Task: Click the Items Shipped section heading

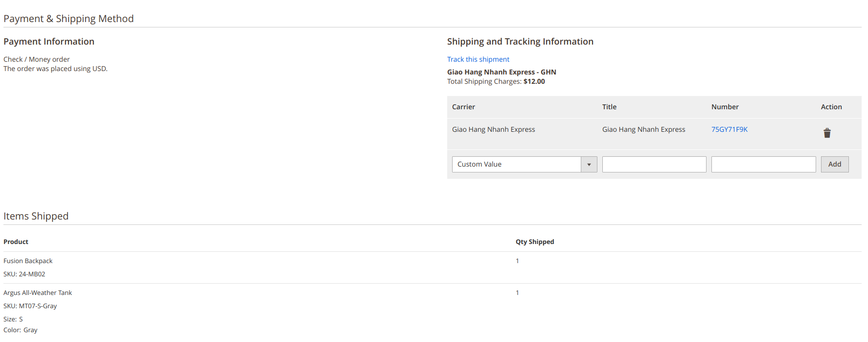Action: click(36, 216)
